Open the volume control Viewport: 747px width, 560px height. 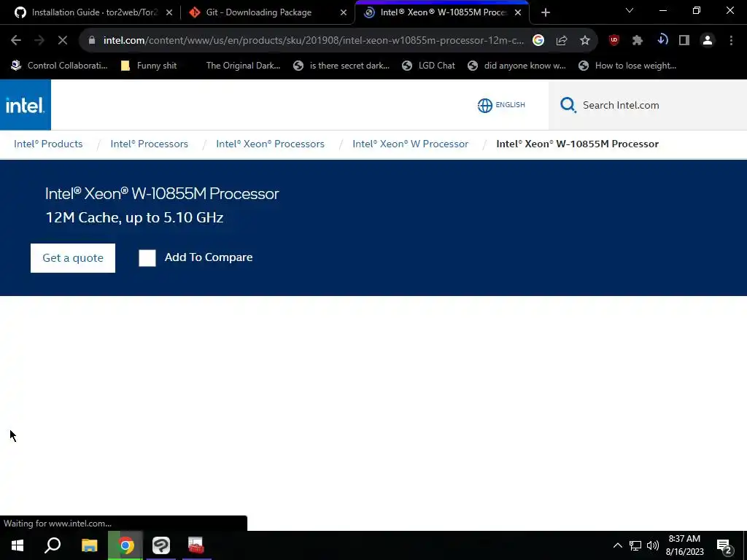coord(653,545)
